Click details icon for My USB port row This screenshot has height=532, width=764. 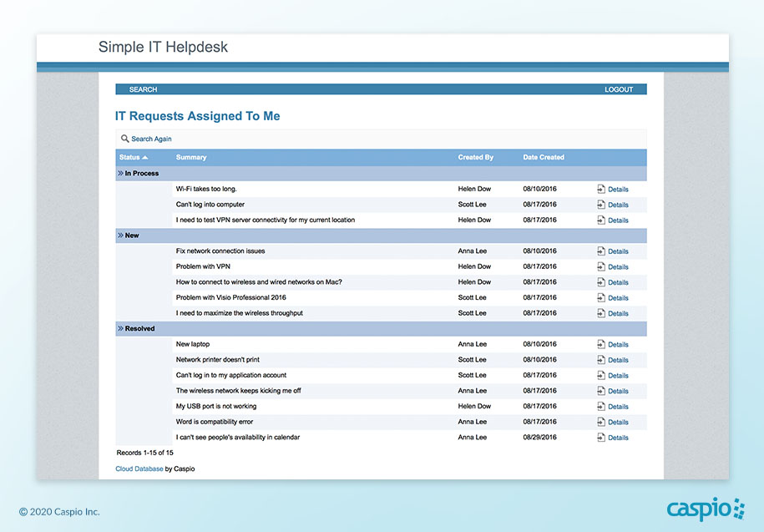click(600, 407)
